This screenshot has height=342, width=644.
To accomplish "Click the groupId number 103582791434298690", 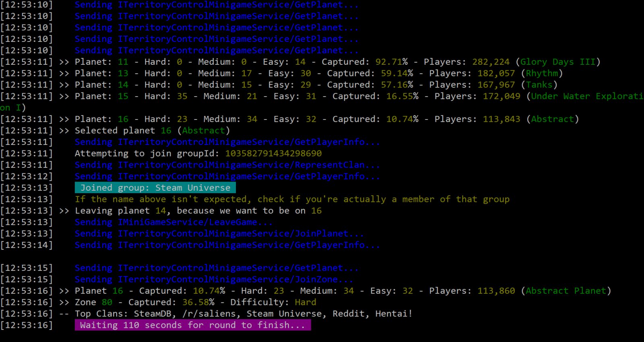I will click(x=273, y=154).
